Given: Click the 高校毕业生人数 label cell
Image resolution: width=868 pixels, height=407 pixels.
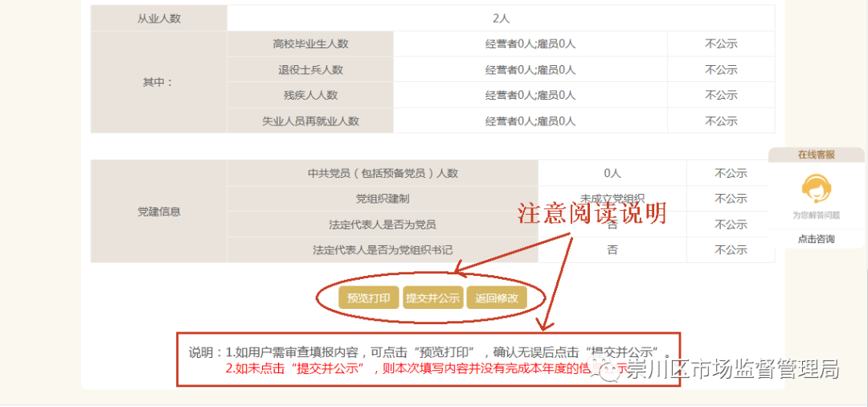Looking at the screenshot, I should pos(310,44).
